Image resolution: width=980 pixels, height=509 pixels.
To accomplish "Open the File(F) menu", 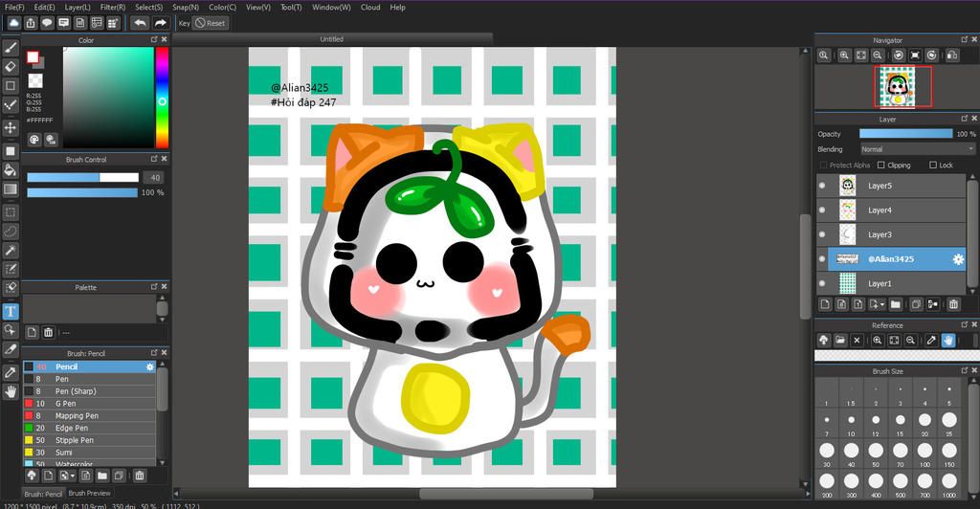I will pos(14,7).
